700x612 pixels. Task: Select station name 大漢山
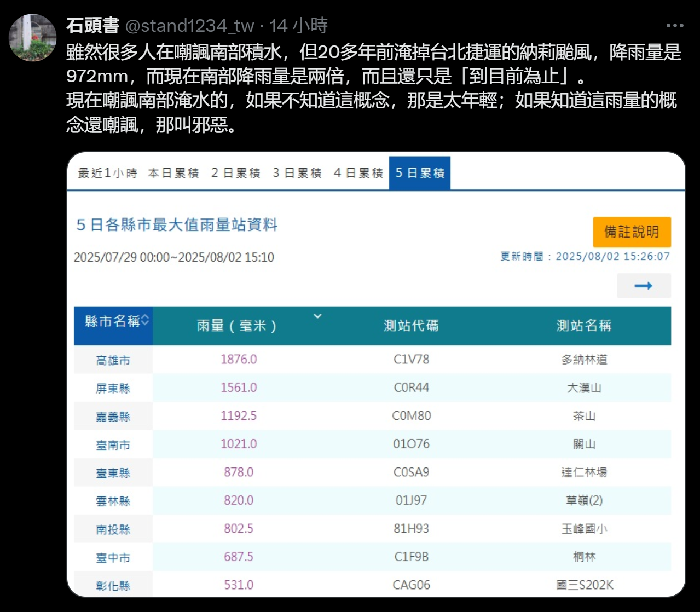pos(584,388)
